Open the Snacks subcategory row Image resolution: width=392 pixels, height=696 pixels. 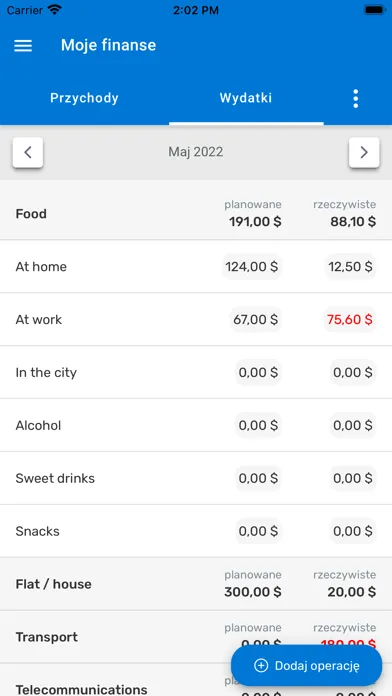pos(196,531)
